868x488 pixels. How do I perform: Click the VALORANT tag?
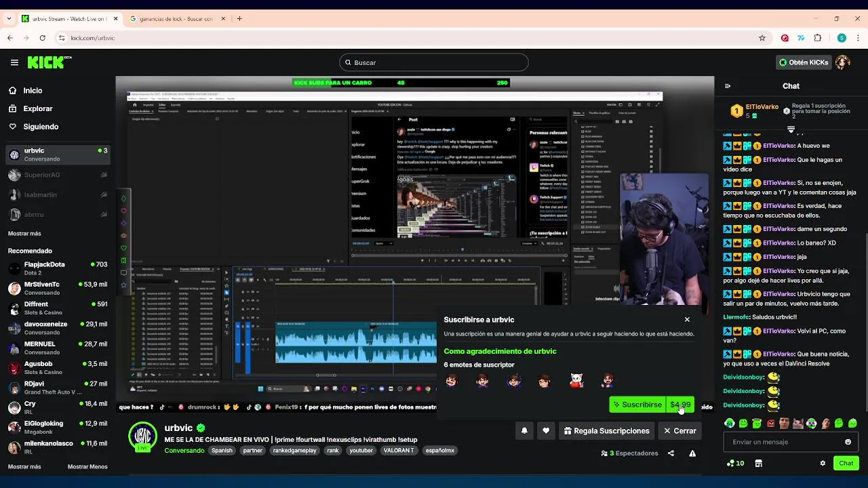[399, 451]
